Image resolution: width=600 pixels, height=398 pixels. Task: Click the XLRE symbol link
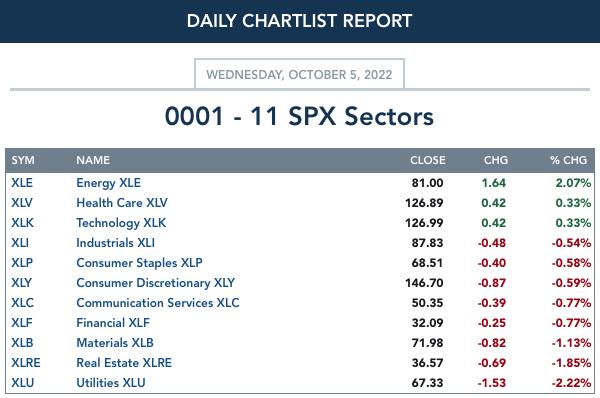[26, 362]
